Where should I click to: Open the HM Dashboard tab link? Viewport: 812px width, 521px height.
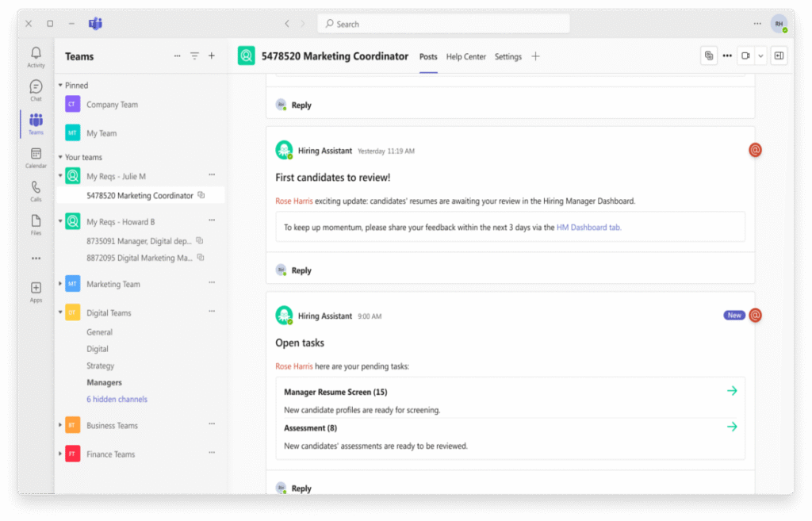coord(589,227)
